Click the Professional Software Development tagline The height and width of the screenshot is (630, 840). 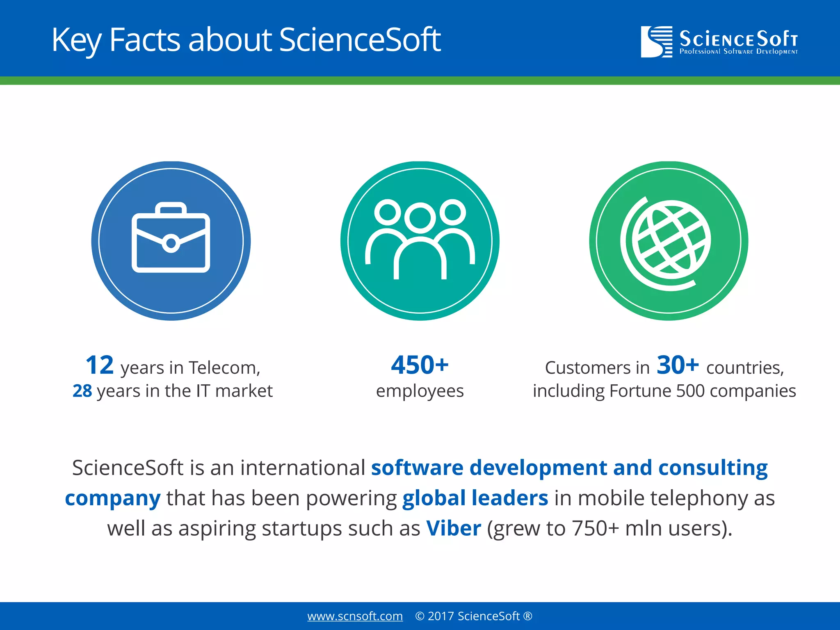pos(738,52)
